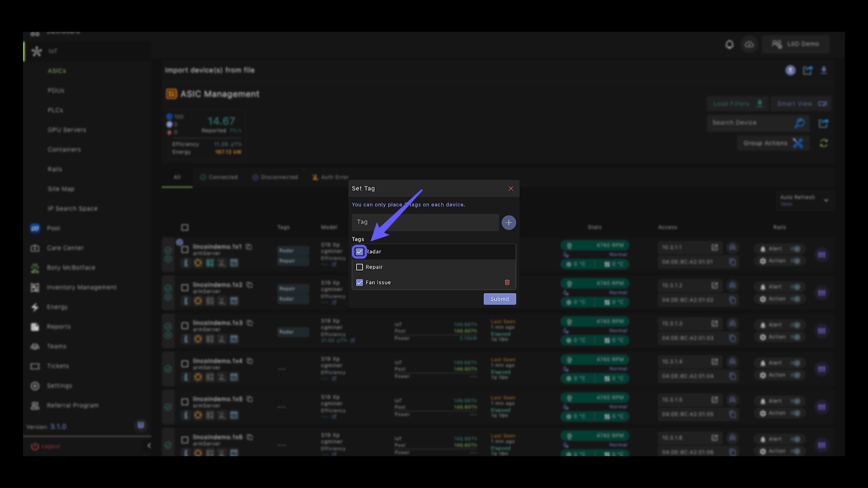Open notifications bell icon
This screenshot has width=868, height=488.
[x=729, y=44]
